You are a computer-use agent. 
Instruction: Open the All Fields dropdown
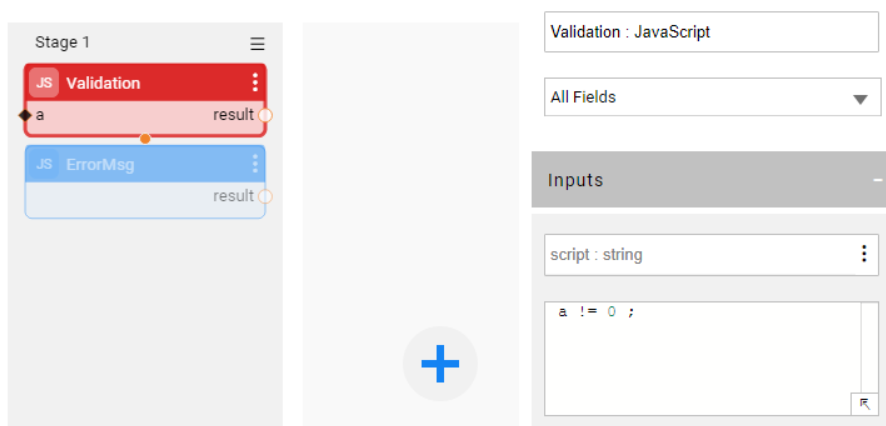click(859, 98)
